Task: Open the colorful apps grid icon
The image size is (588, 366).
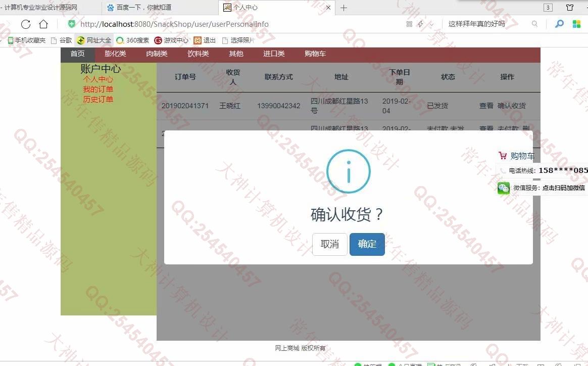Action: click(577, 24)
